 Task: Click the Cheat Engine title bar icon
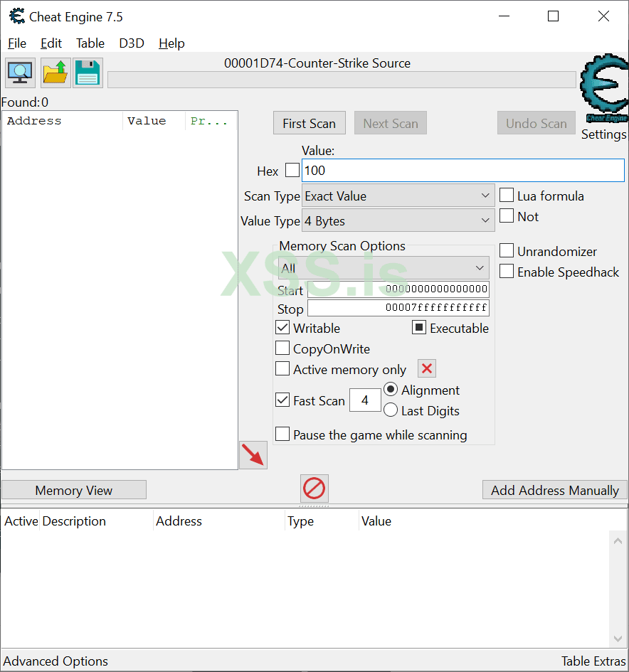[x=17, y=16]
